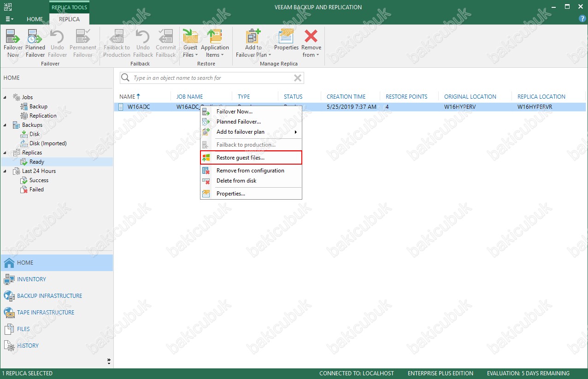Sort by RESTORE POINTS column header
Image resolution: width=588 pixels, height=379 pixels.
406,97
